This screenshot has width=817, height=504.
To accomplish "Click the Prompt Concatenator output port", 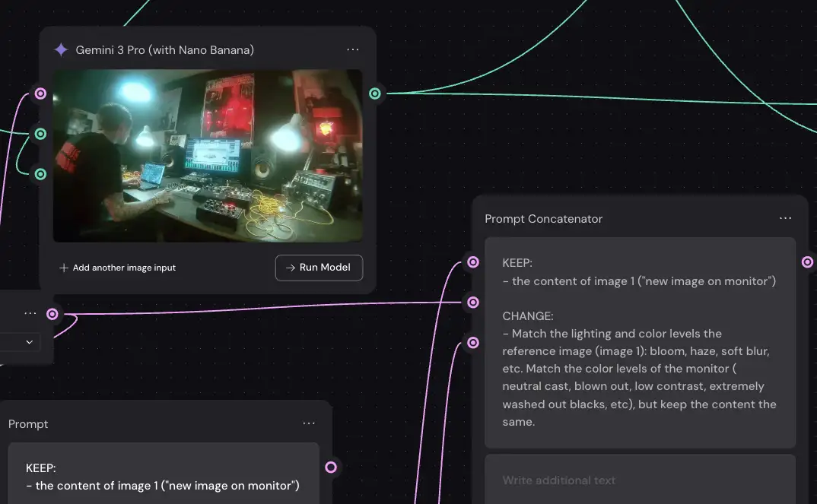I will click(x=808, y=262).
